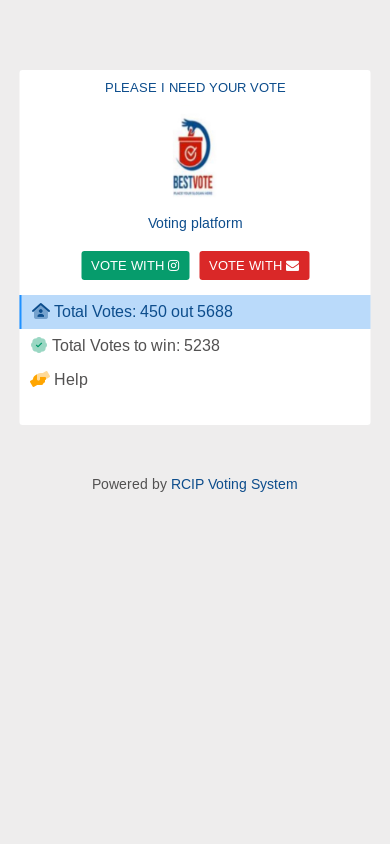Click the 5238 votes-to-win number
The width and height of the screenshot is (390, 844).
202,346
